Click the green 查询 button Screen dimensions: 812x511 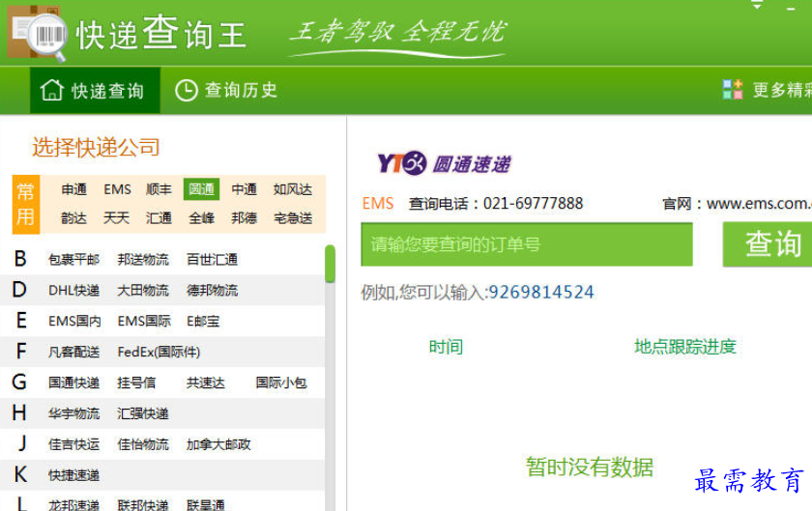[x=768, y=243]
